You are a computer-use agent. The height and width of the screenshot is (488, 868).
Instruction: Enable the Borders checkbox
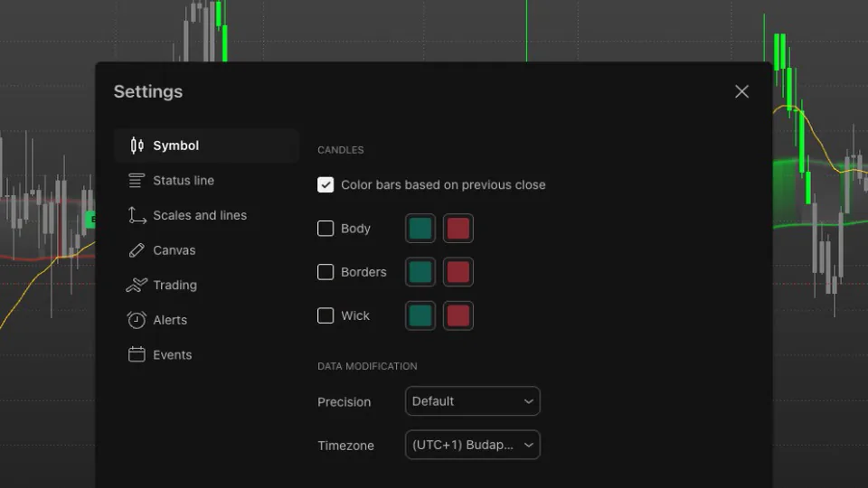click(325, 272)
